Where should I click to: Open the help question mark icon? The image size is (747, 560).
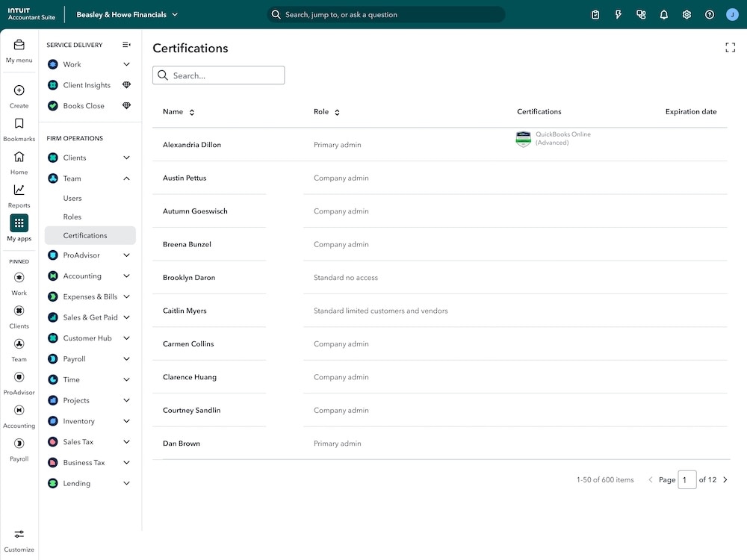(709, 14)
